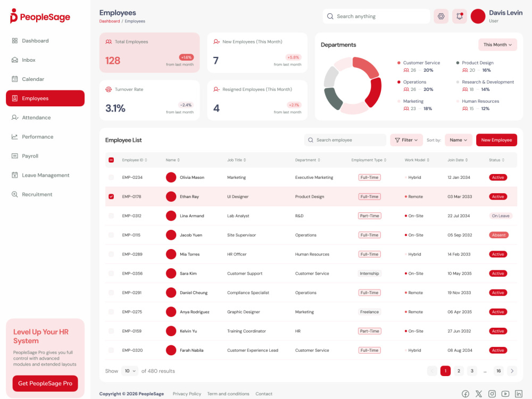Click the Performance chart icon

[14, 137]
